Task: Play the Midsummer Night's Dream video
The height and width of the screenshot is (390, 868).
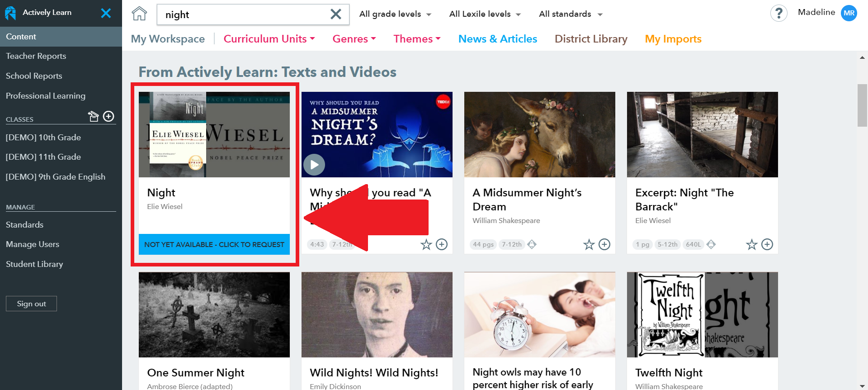Action: [x=314, y=165]
